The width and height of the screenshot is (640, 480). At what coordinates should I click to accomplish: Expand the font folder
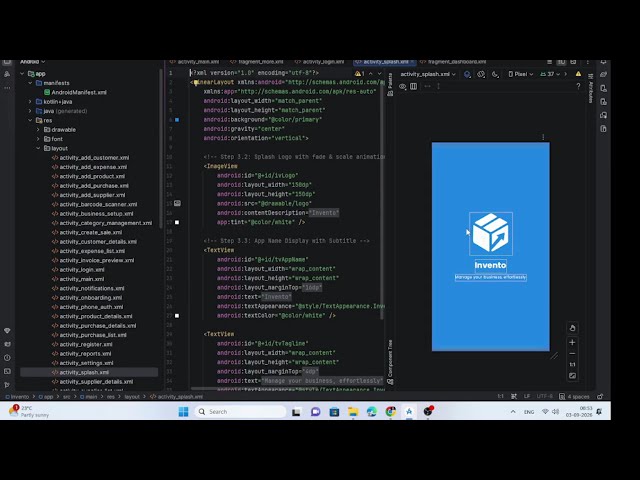click(38, 139)
